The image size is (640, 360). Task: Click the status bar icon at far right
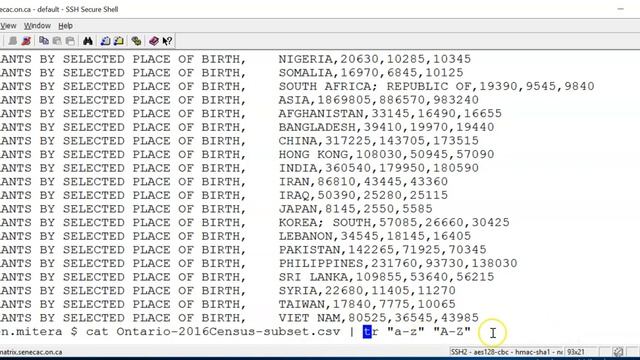[x=618, y=352]
